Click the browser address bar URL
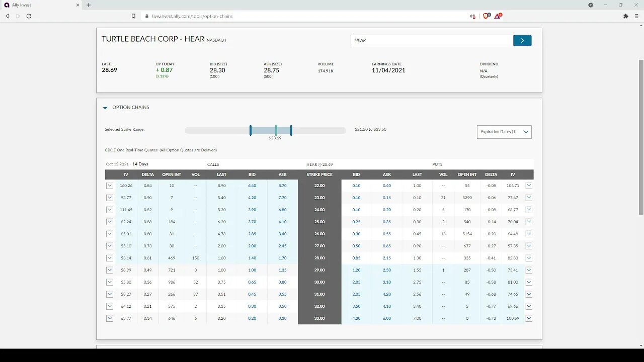Viewport: 644px width, 362px height. tap(192, 16)
